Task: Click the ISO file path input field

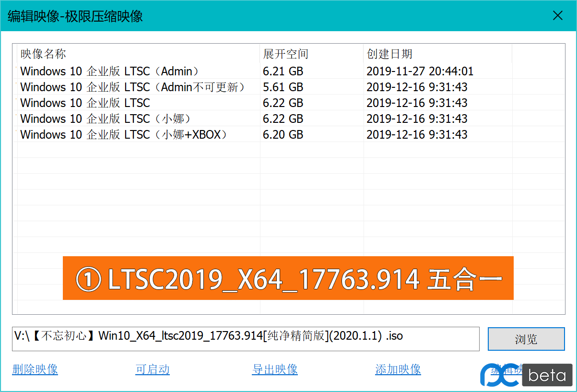Action: (246, 339)
